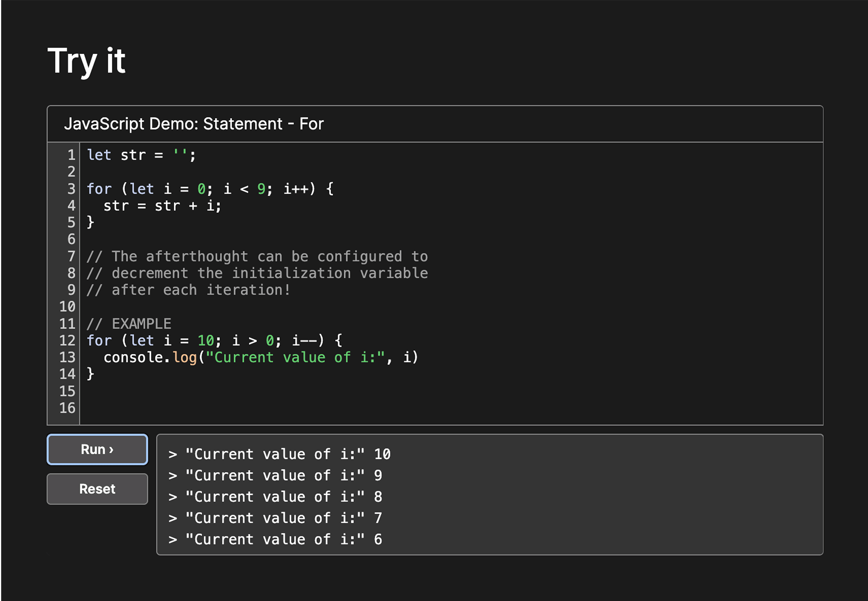Click closing brace on line 14
This screenshot has width=868, height=601.
90,374
